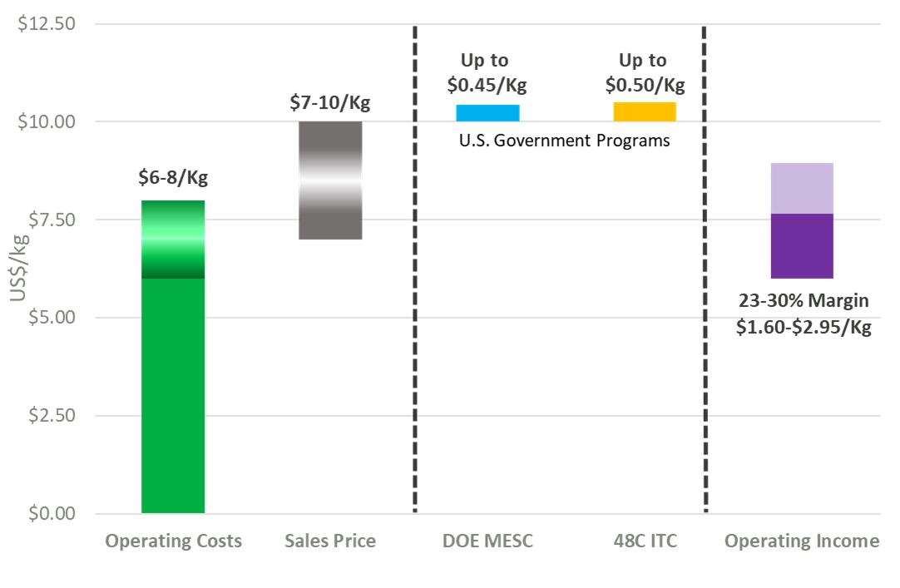900x588 pixels.
Task: Click the blue DOE MESC bar
Action: pyautogui.click(x=487, y=112)
